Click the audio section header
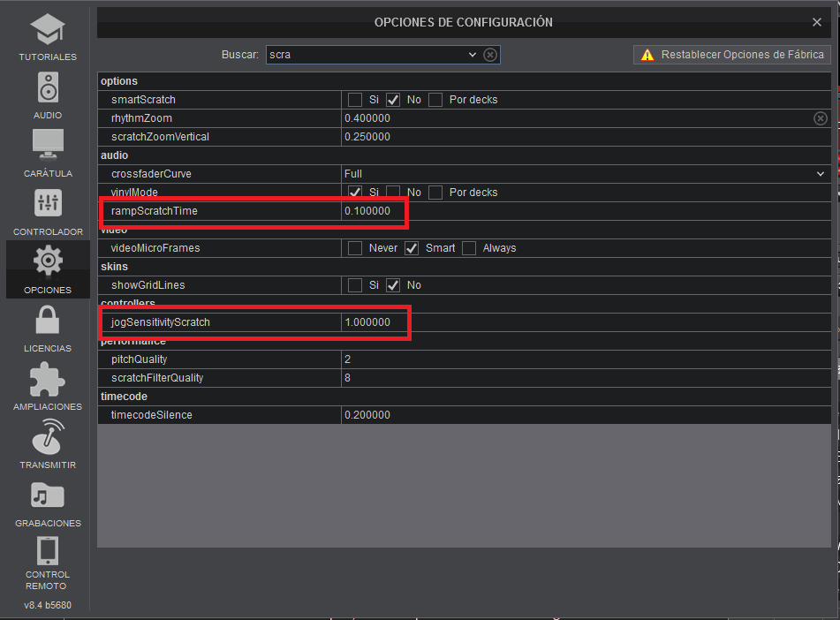The height and width of the screenshot is (620, 840). [x=114, y=155]
